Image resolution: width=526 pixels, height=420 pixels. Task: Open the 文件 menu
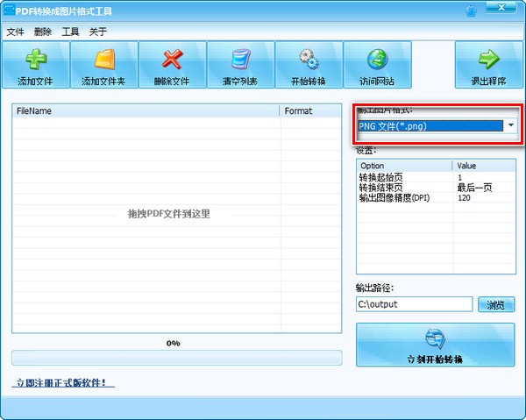16,32
